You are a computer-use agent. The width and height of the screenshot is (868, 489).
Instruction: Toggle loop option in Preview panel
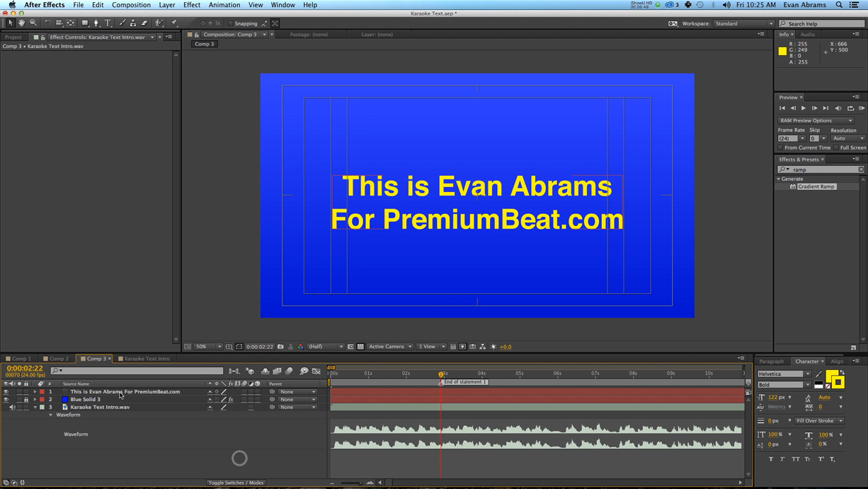(850, 108)
